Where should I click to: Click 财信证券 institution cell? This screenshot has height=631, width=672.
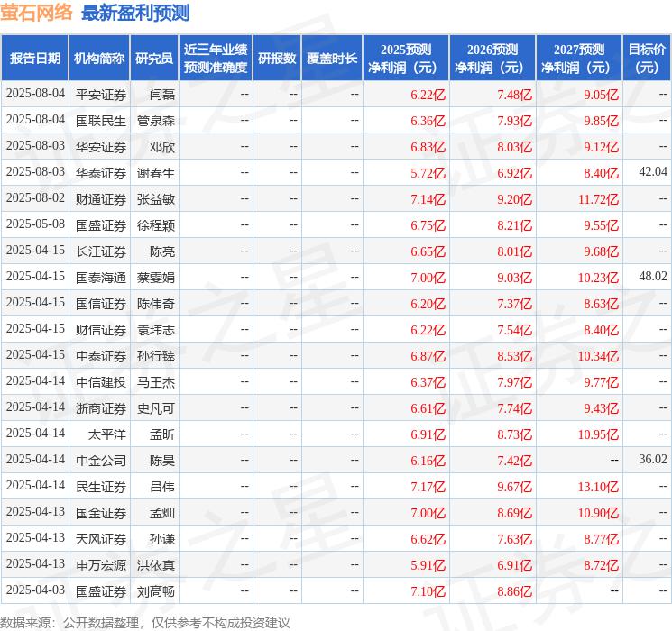(x=101, y=329)
